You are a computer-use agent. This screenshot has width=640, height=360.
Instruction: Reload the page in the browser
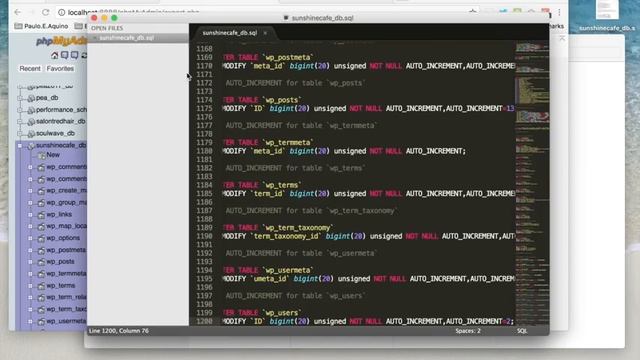[x=46, y=12]
